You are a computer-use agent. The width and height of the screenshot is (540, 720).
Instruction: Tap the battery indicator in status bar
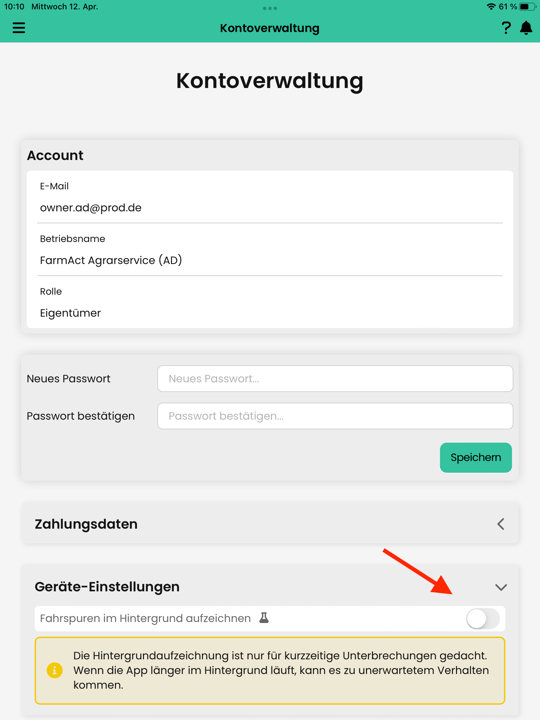[527, 6]
